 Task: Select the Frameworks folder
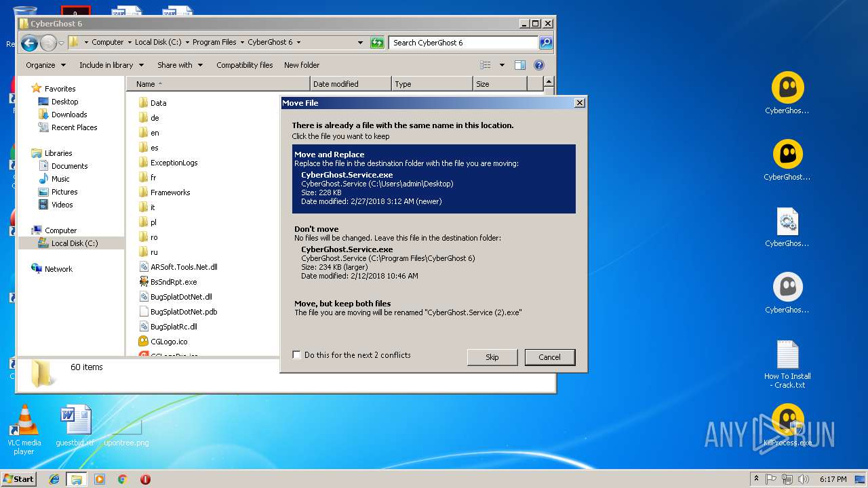point(164,192)
